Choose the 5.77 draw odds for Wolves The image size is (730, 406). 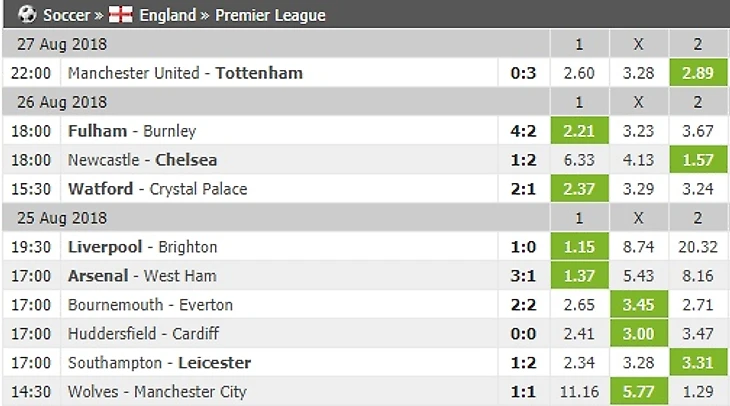point(639,392)
